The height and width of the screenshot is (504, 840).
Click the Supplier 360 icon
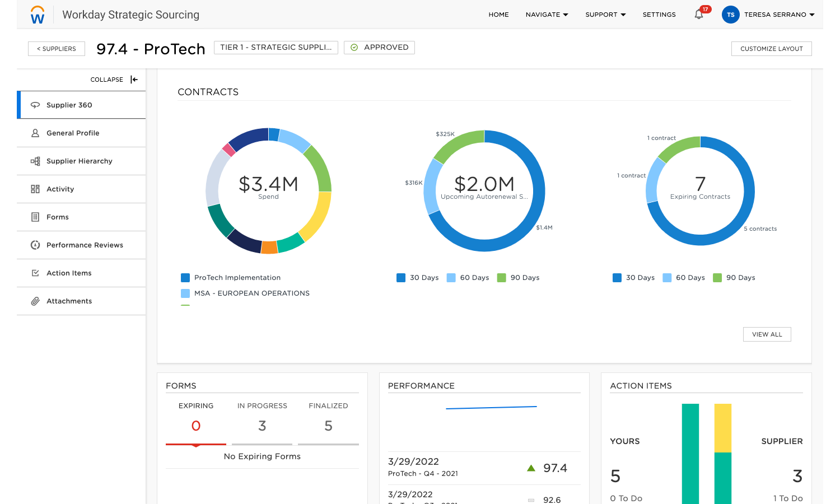coord(35,105)
